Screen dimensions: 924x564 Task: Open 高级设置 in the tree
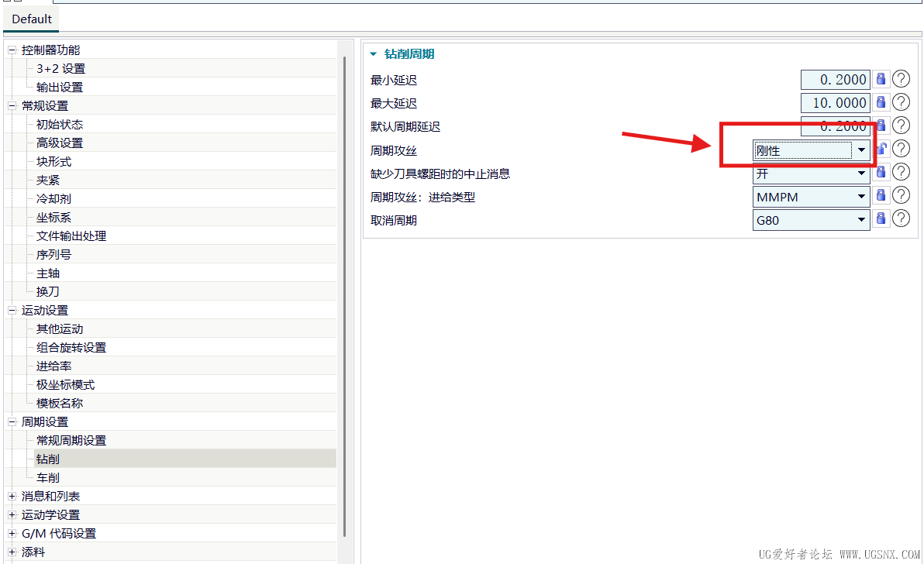tap(60, 143)
